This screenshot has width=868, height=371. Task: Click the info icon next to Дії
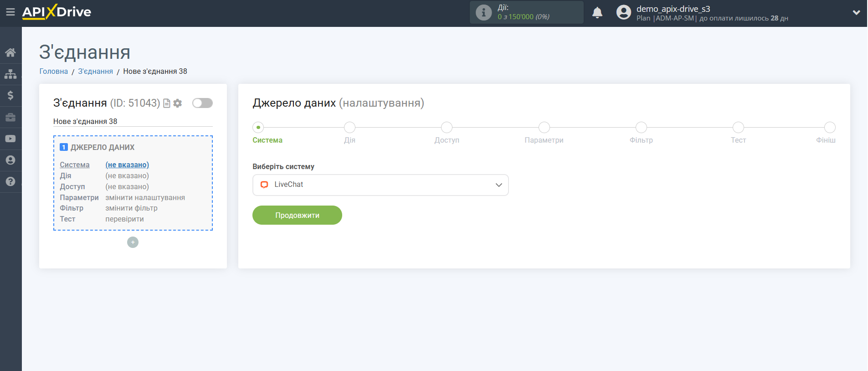(x=483, y=12)
